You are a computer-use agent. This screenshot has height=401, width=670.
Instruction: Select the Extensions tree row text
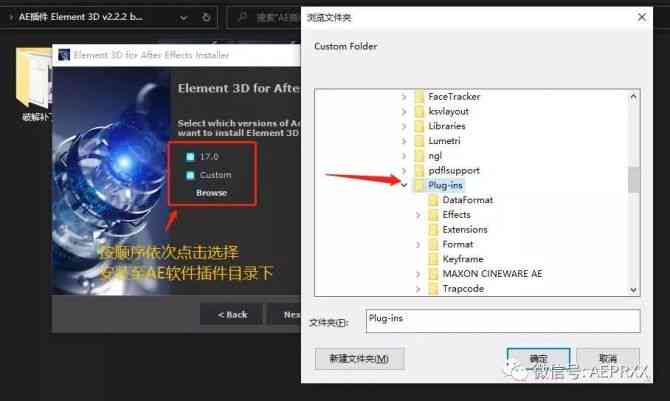pyautogui.click(x=465, y=230)
